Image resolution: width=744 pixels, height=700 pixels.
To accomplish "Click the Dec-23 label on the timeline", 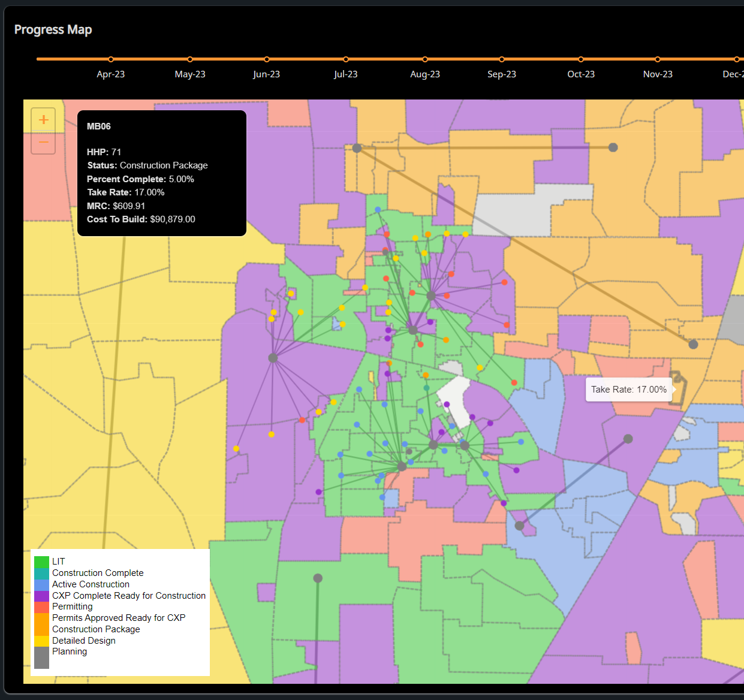I will (733, 74).
